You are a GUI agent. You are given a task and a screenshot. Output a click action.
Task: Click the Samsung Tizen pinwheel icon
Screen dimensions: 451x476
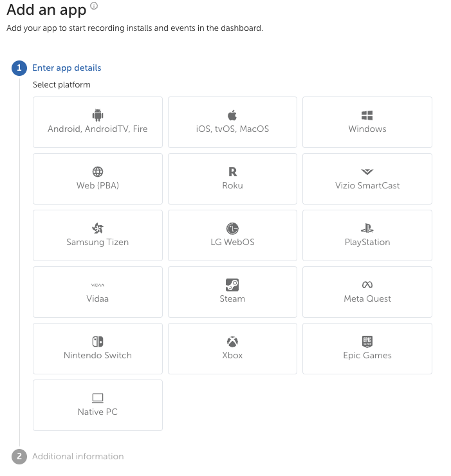[x=98, y=228]
